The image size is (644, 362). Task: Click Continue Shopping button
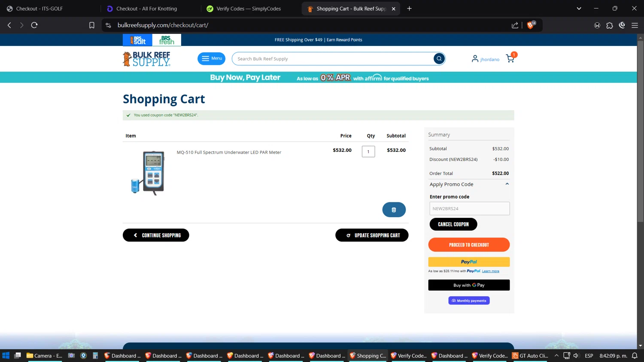click(156, 235)
